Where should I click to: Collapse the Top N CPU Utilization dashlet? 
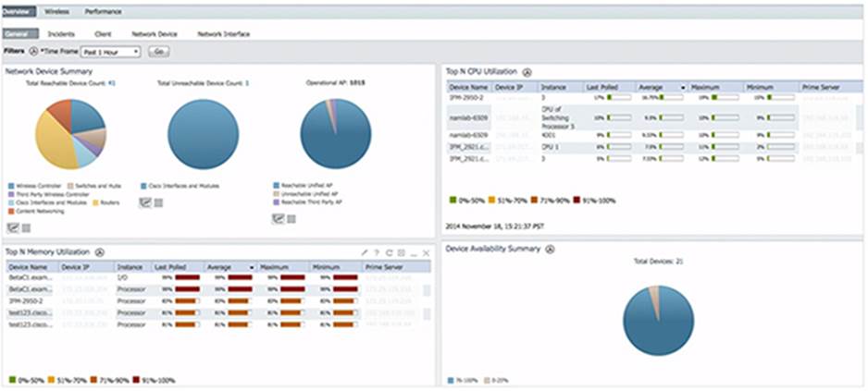[527, 72]
